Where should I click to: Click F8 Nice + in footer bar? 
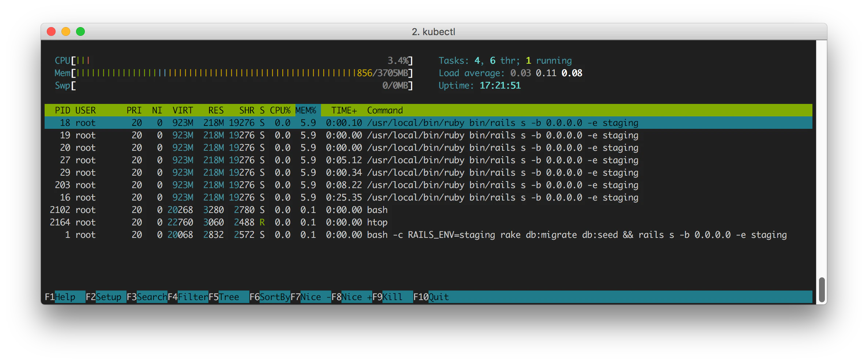tap(351, 297)
